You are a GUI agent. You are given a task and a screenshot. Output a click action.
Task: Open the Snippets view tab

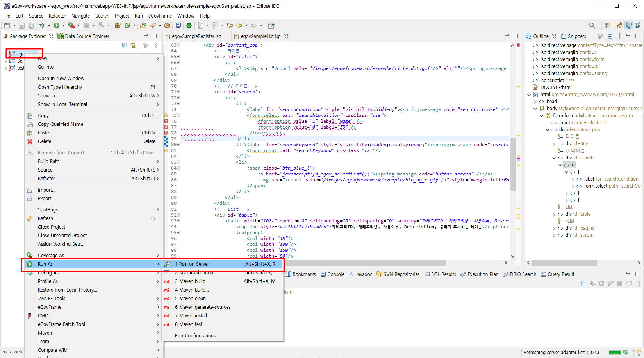(x=573, y=36)
